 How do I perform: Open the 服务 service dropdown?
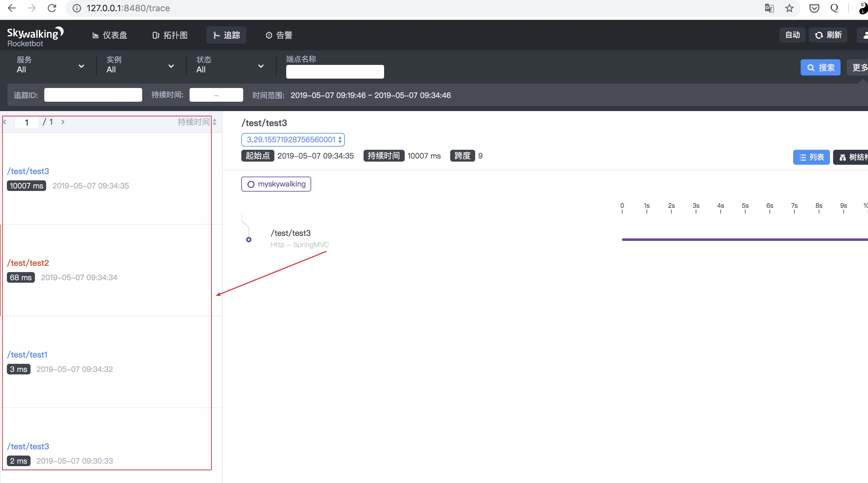[50, 65]
